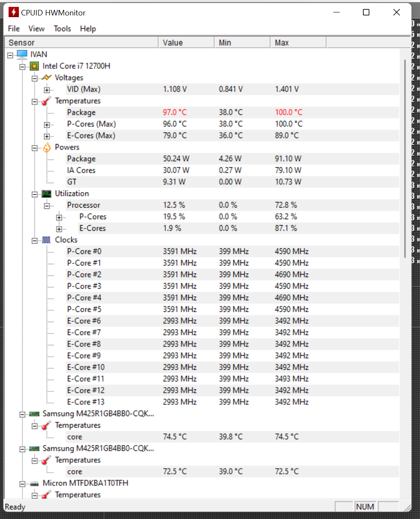The width and height of the screenshot is (420, 519).
Task: Select the Package temperature row label
Action: (81, 112)
